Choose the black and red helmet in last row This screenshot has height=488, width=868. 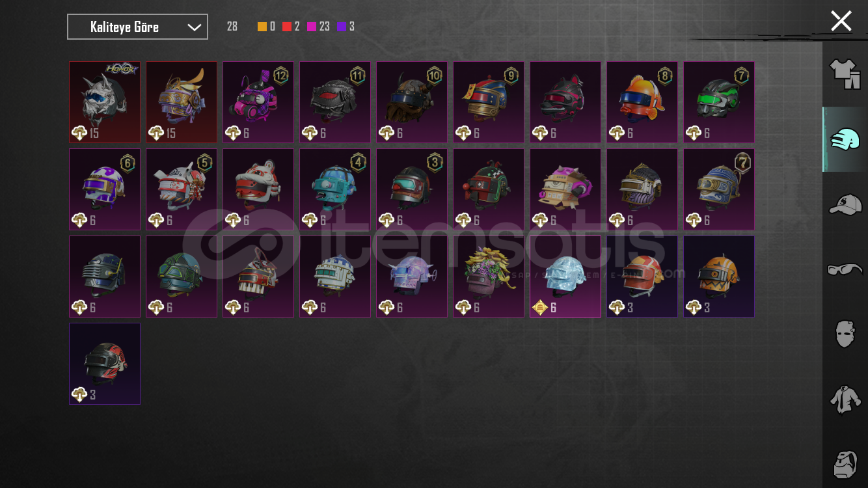[105, 364]
